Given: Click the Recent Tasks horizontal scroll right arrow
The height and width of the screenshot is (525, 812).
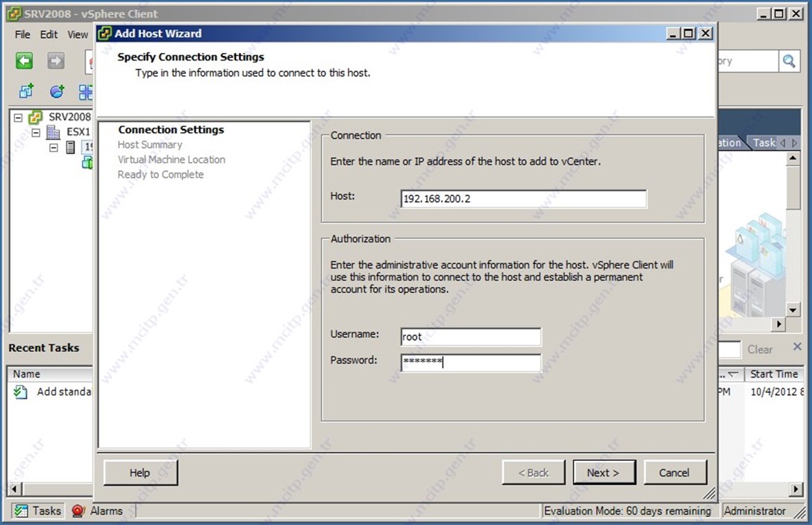Looking at the screenshot, I should 796,488.
